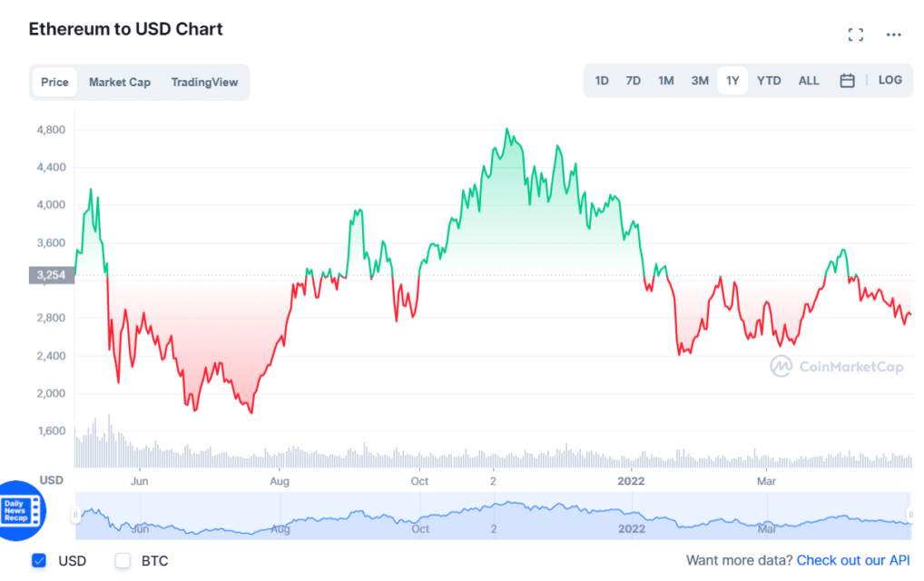Select the YTD time range
The height and width of the screenshot is (581, 924).
coord(769,81)
